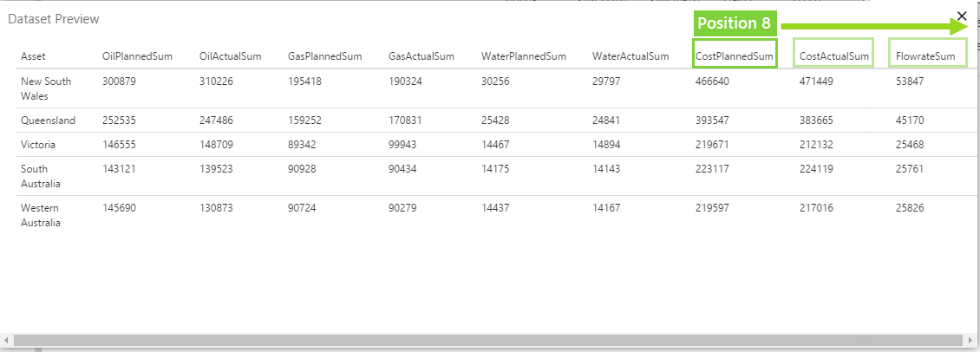This screenshot has height=352, width=980.
Task: Click the CostPlannedSum column header
Action: (x=735, y=56)
